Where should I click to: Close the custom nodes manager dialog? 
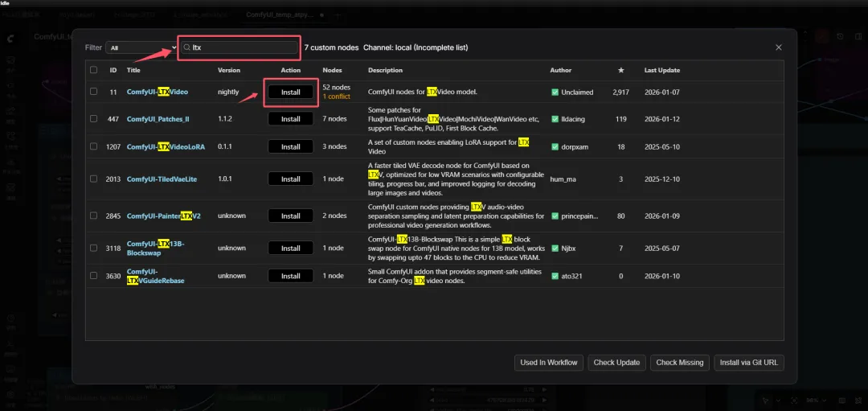[x=778, y=47]
